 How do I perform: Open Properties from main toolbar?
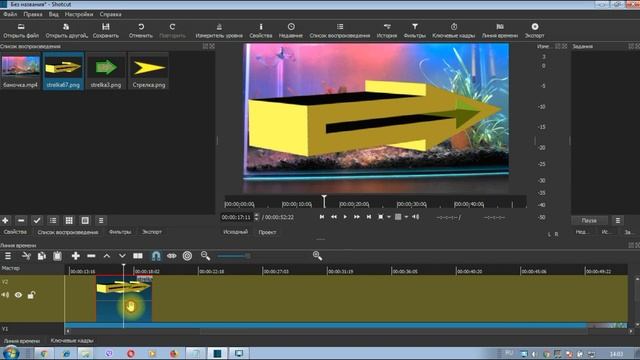261,31
